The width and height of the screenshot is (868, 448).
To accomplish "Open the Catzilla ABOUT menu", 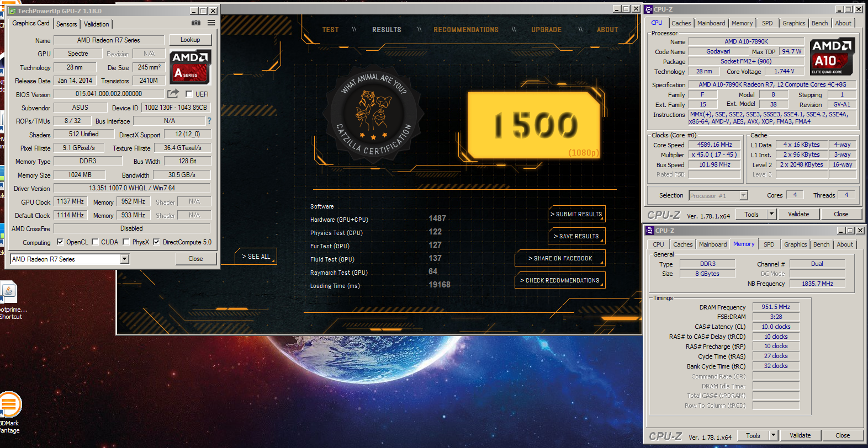I will pos(607,30).
